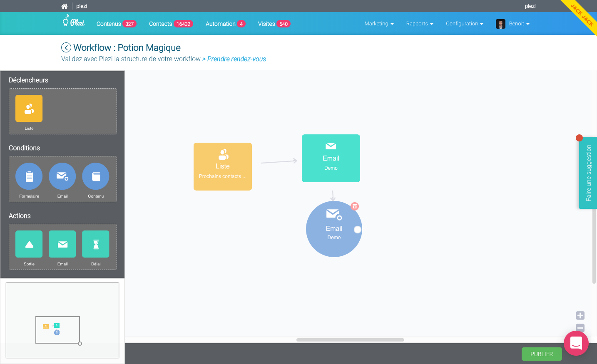597x364 pixels.
Task: Click the Plezi logo
Action: click(x=74, y=21)
